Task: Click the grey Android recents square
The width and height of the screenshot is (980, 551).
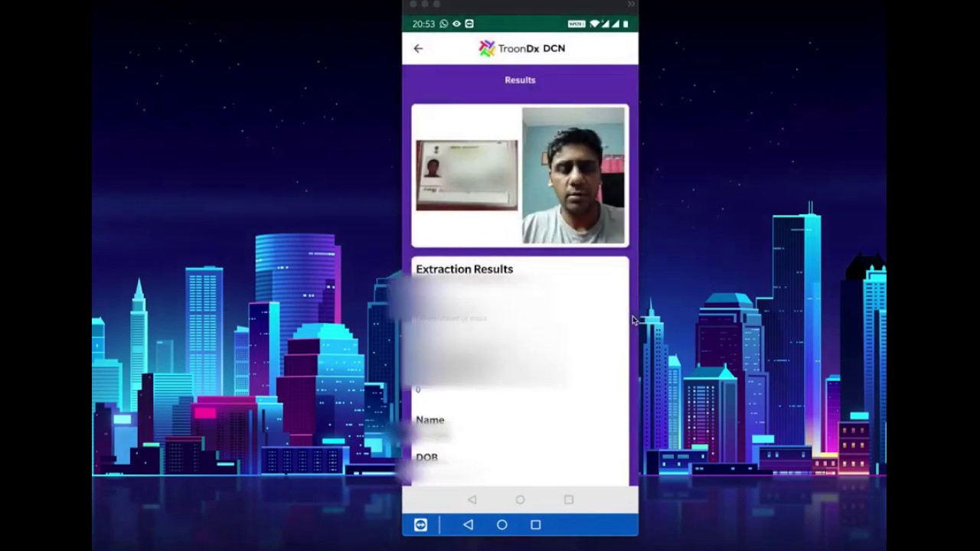Action: click(568, 500)
